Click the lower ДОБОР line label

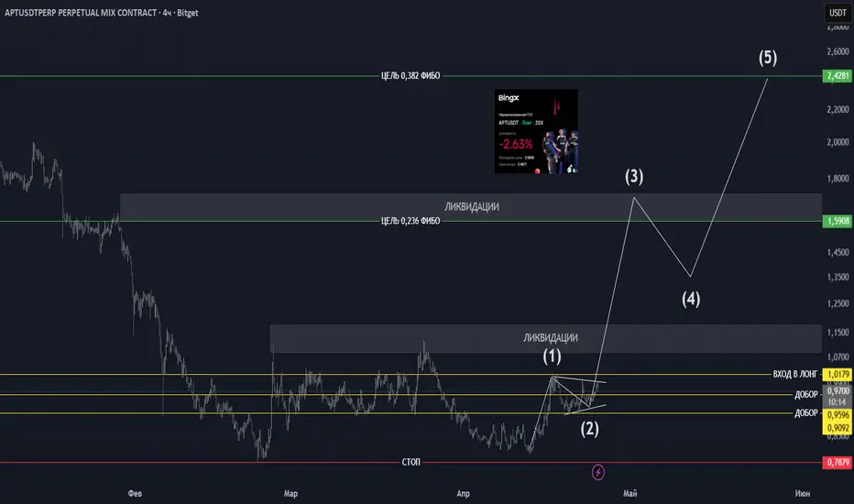click(806, 413)
